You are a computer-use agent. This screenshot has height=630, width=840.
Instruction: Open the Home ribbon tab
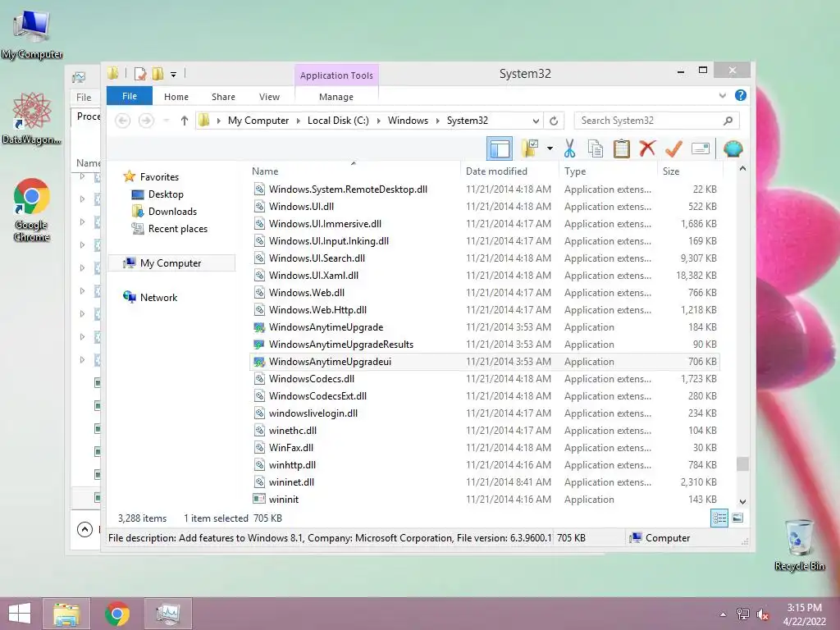pyautogui.click(x=176, y=97)
